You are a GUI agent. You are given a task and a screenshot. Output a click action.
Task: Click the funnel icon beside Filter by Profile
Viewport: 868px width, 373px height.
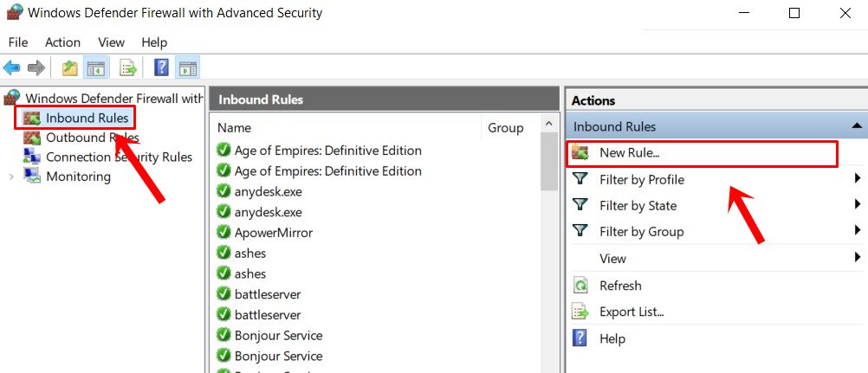(580, 179)
